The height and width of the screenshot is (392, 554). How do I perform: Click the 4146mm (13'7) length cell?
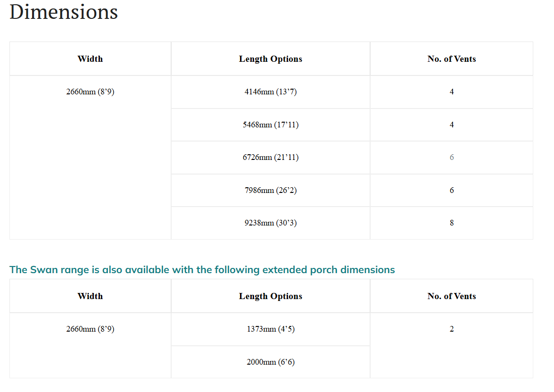pos(271,92)
